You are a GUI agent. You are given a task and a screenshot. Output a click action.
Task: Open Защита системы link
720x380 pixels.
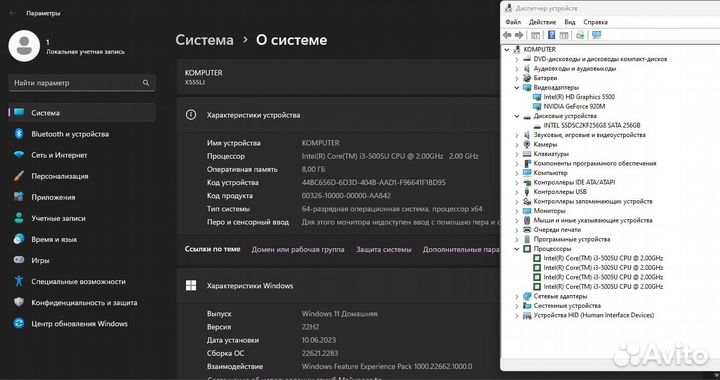(x=383, y=250)
